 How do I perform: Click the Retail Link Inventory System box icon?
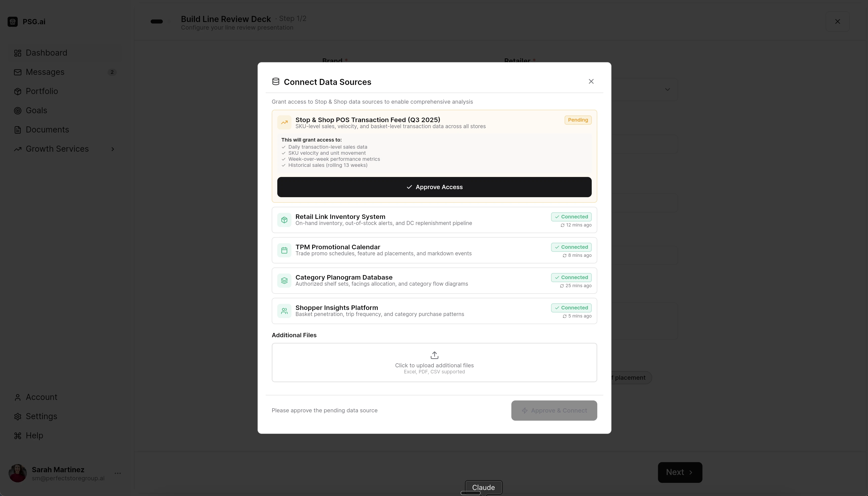[284, 220]
